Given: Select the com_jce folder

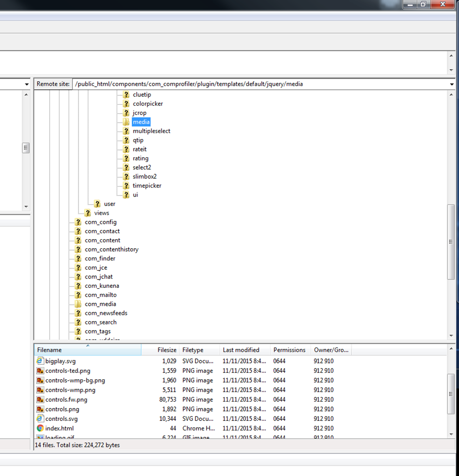Looking at the screenshot, I should coord(96,268).
